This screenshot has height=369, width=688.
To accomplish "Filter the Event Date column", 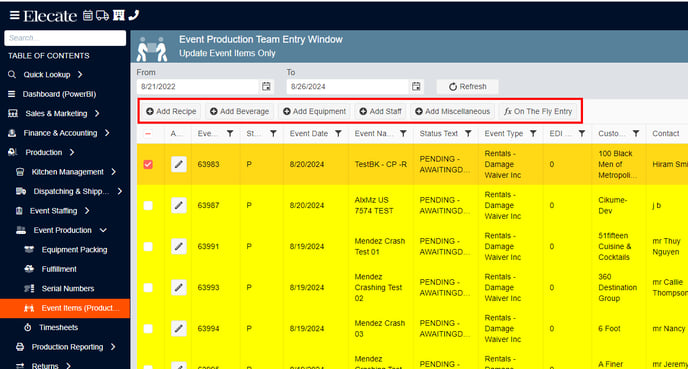I will (338, 134).
